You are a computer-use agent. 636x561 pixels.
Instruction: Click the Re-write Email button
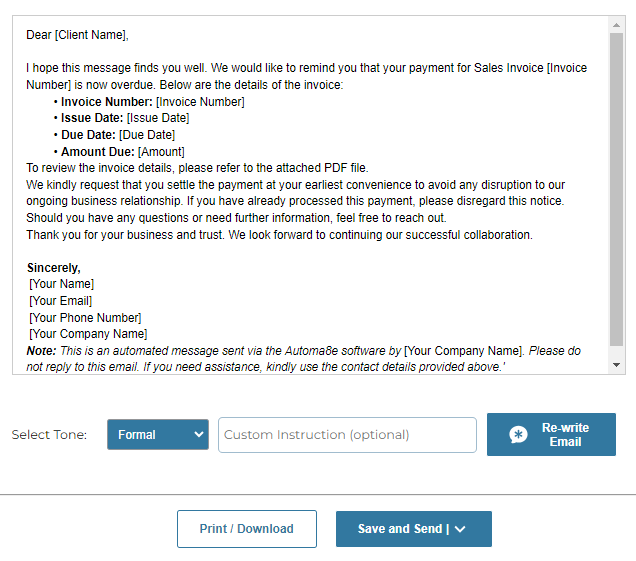click(x=551, y=434)
